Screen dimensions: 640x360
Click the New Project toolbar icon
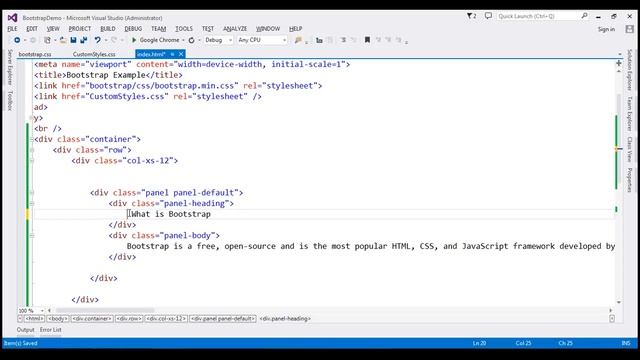pos(47,40)
